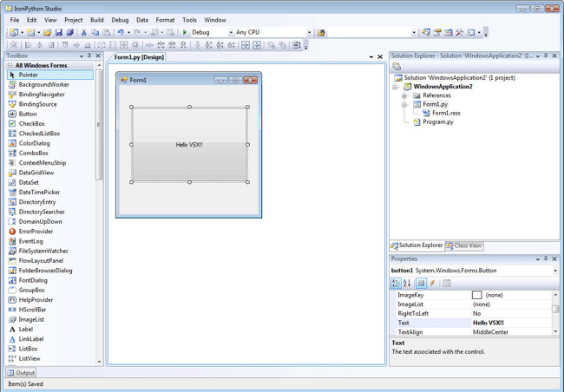Image resolution: width=564 pixels, height=392 pixels.
Task: Select the Button control in Toolbox
Action: pyautogui.click(x=28, y=114)
